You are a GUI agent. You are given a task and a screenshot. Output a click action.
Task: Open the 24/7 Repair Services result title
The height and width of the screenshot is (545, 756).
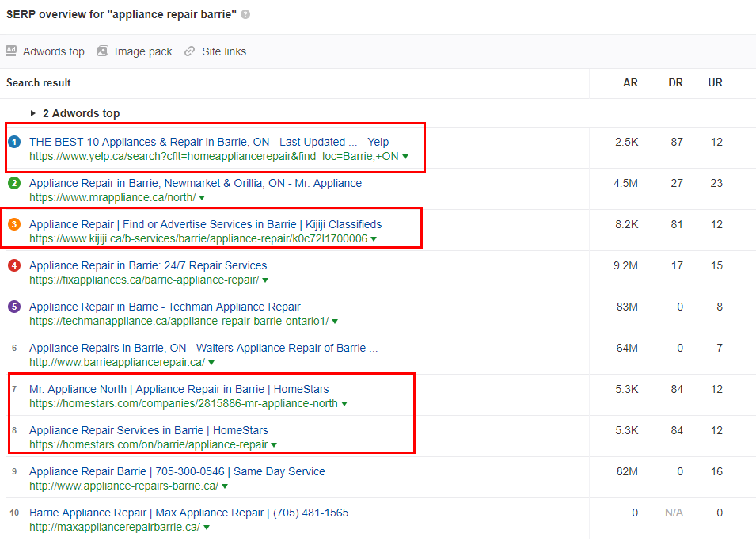pos(148,265)
